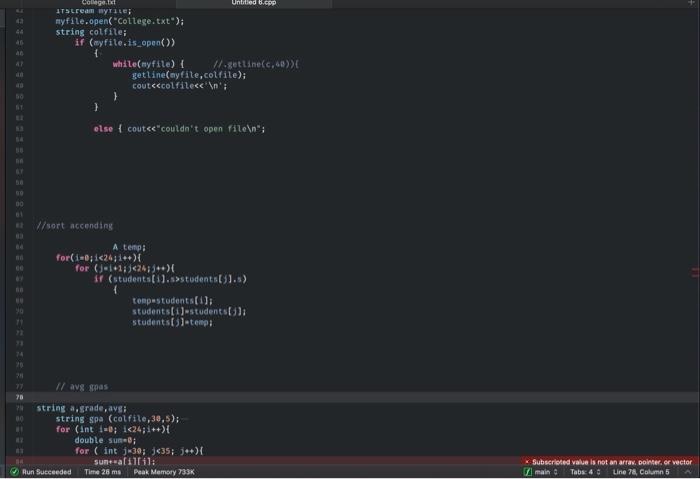The image size is (700, 479).
Task: Click the for ( int j=30; j<35; j++){ line
Action: click(x=139, y=451)
